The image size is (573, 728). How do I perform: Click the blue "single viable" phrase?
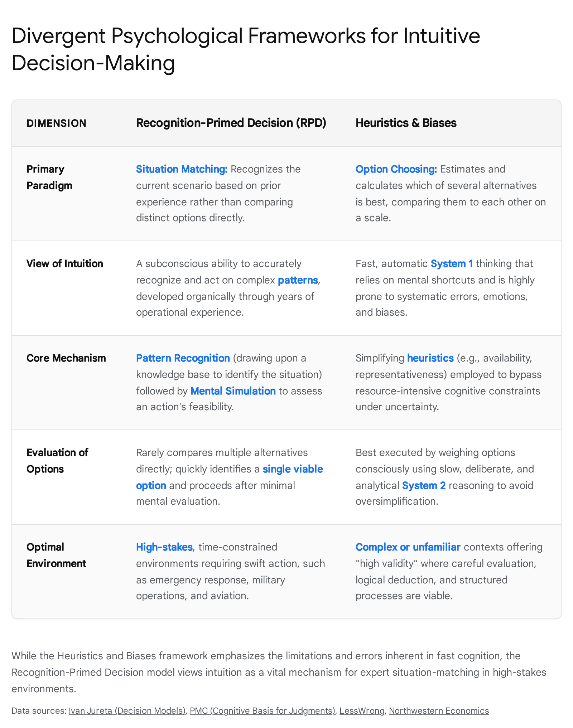tap(293, 469)
